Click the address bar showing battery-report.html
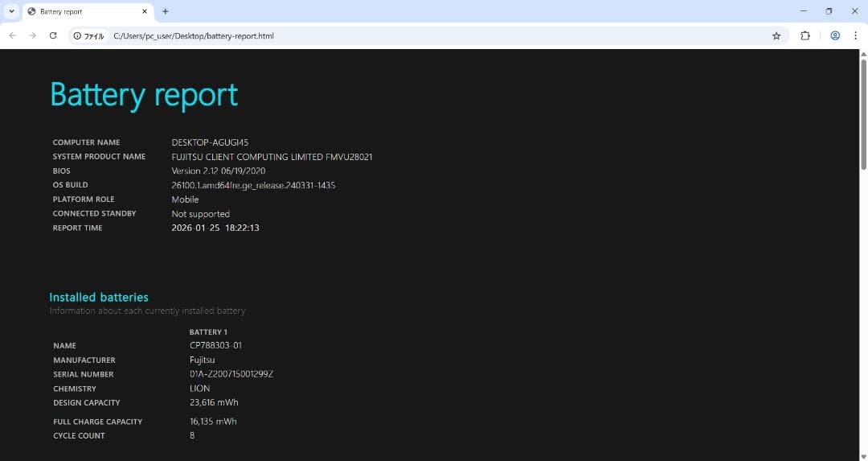 click(402, 35)
